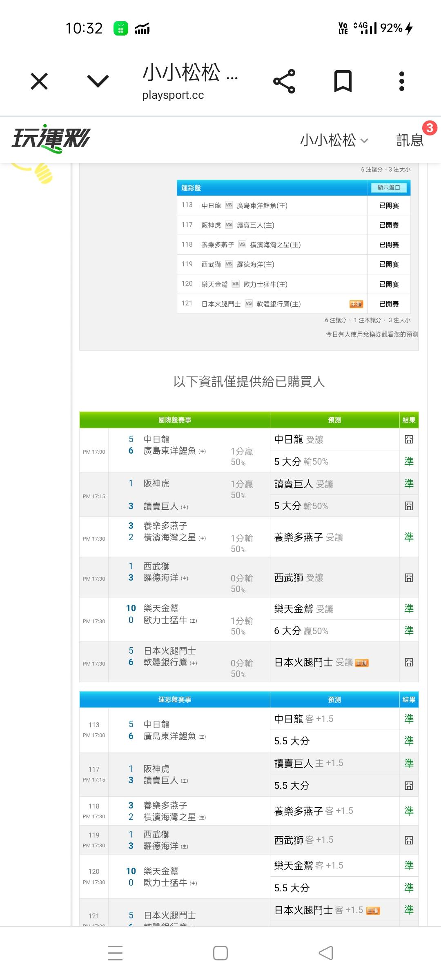Image resolution: width=441 pixels, height=980 pixels.
Task: Tap the orange 主推 badge in game 121 row
Action: coord(356,304)
